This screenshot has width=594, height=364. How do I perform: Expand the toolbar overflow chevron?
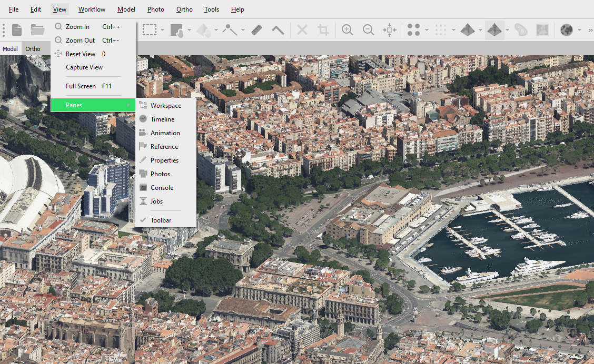589,30
